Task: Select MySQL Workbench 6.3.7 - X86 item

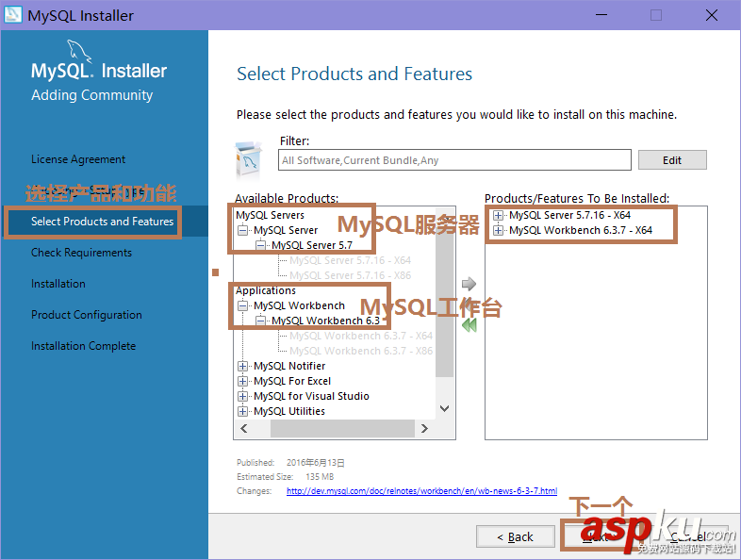Action: point(361,351)
